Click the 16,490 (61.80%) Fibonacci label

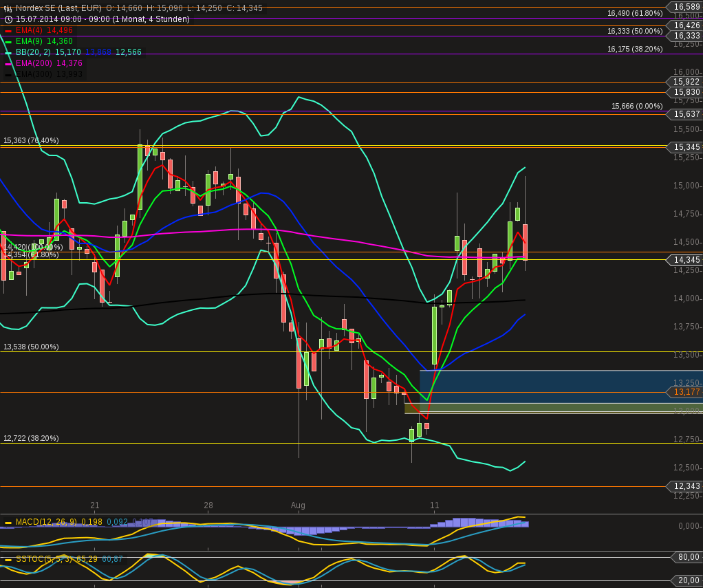click(635, 14)
